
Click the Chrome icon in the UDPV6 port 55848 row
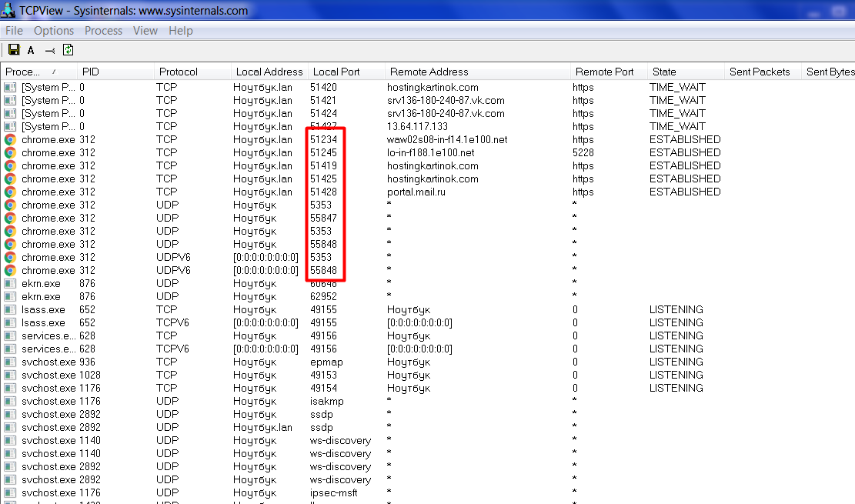coord(10,271)
